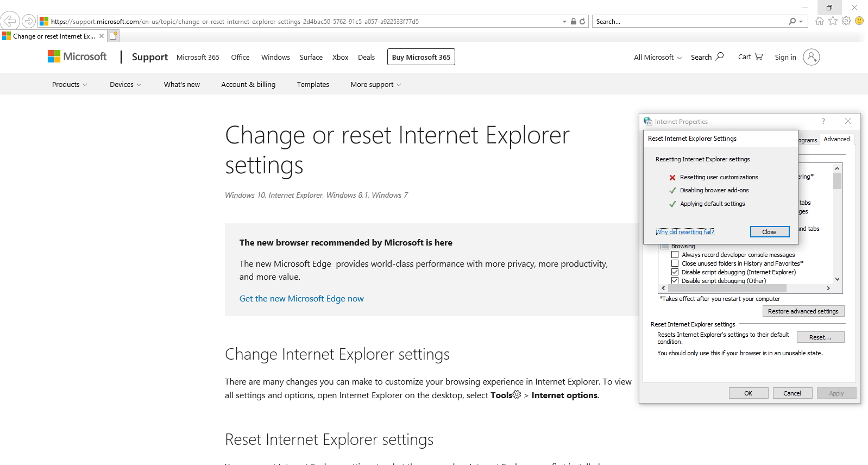Expand the More support dropdown

[376, 84]
